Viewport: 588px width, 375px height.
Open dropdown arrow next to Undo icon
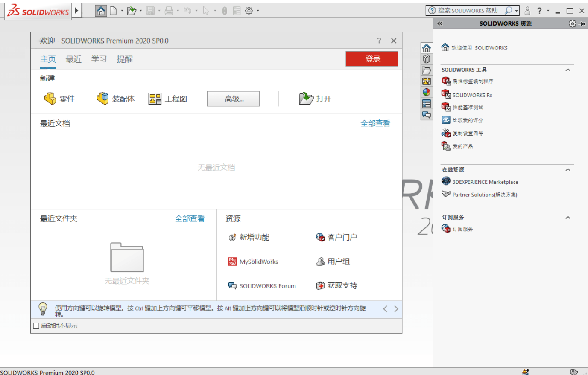click(x=196, y=11)
